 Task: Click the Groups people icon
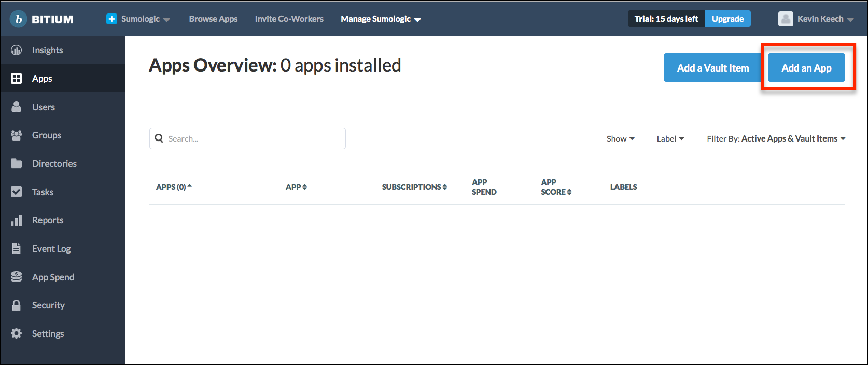click(17, 135)
